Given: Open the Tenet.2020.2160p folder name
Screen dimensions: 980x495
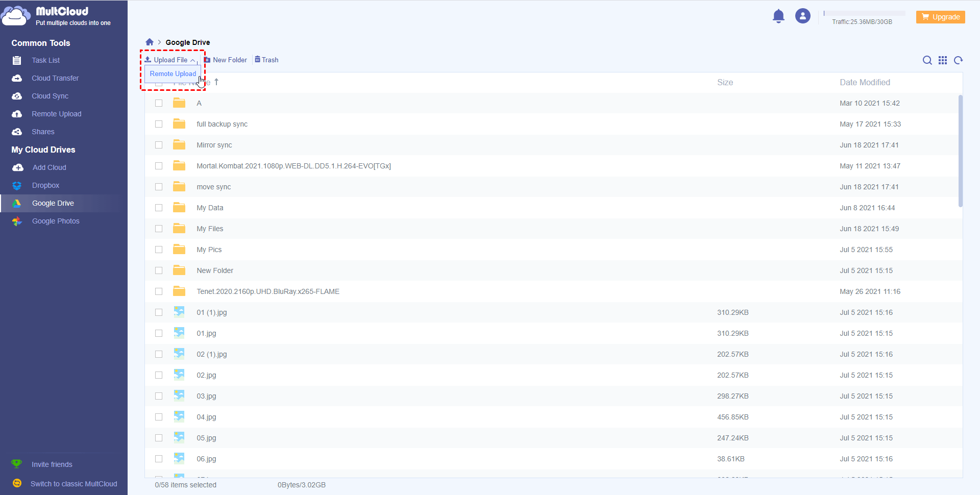Looking at the screenshot, I should pos(268,291).
